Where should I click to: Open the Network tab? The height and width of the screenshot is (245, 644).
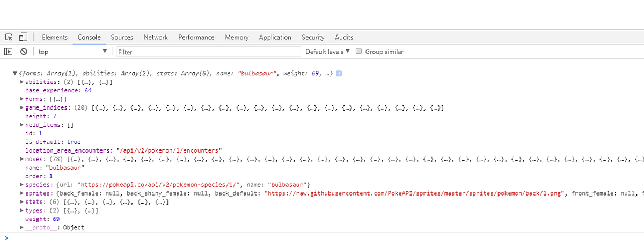pyautogui.click(x=156, y=37)
